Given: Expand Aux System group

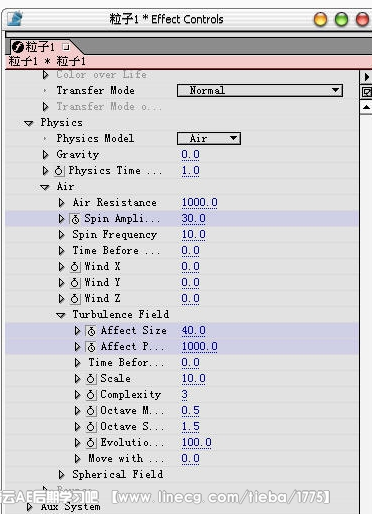Looking at the screenshot, I should tap(29, 507).
